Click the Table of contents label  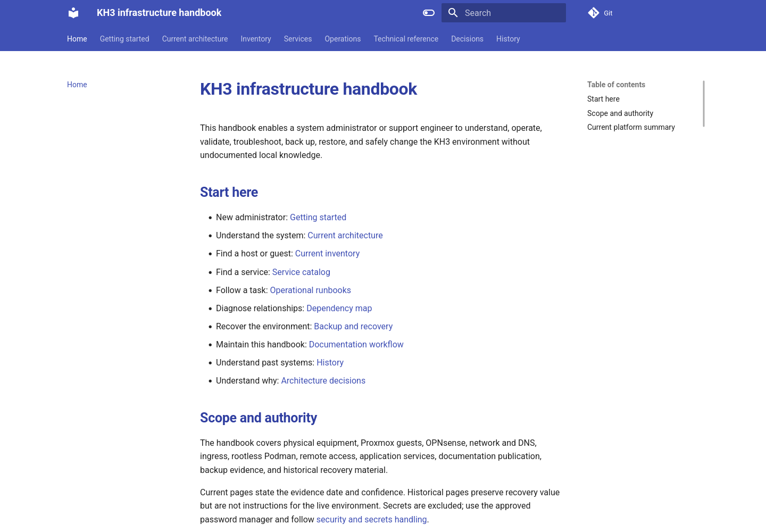click(x=616, y=85)
